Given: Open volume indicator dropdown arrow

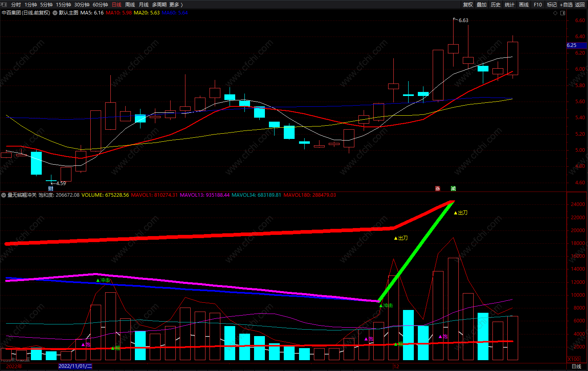Looking at the screenshot, I should (4, 195).
